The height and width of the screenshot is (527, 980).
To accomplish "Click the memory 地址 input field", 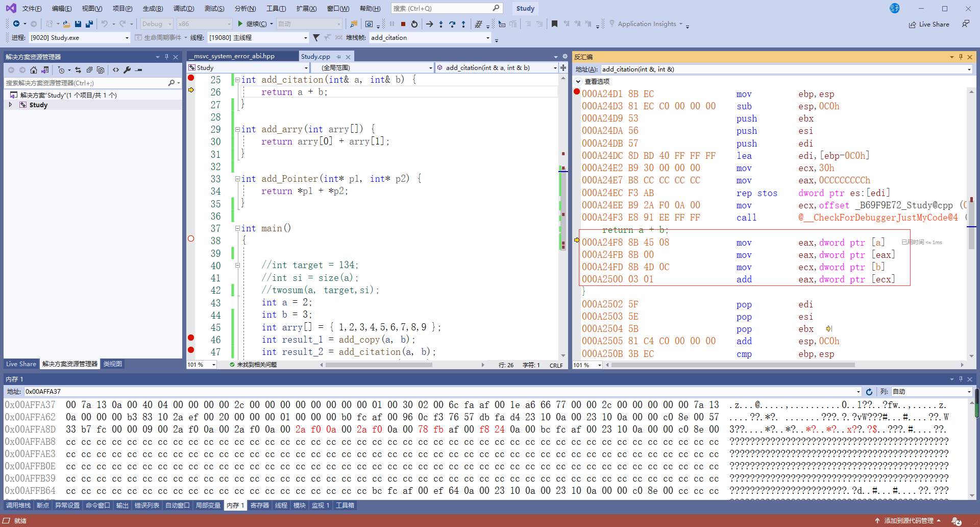I will point(443,392).
